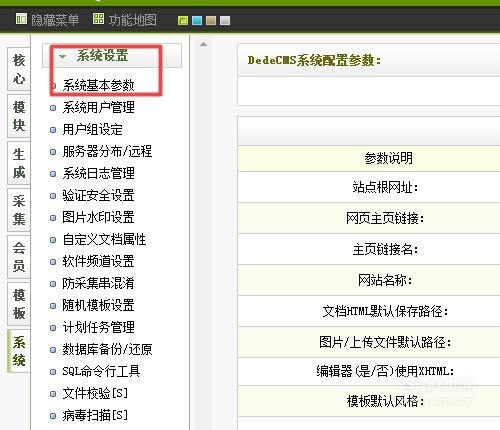The width and height of the screenshot is (500, 430).
Task: Open the 功能地图 link
Action: pos(132,20)
